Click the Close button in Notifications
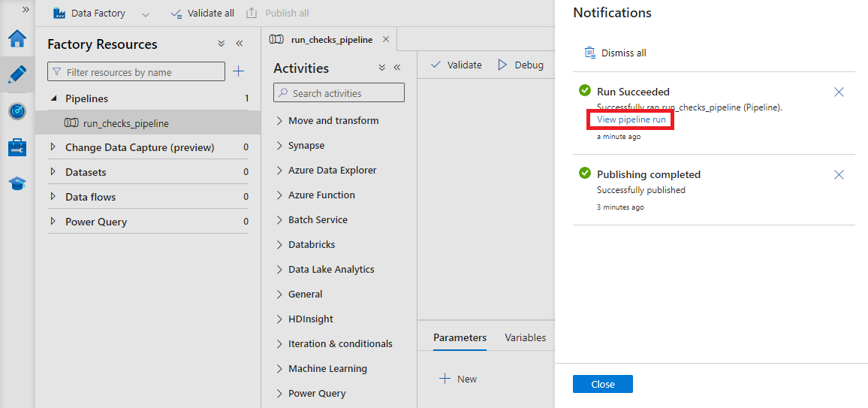This screenshot has height=408, width=868. pos(603,384)
